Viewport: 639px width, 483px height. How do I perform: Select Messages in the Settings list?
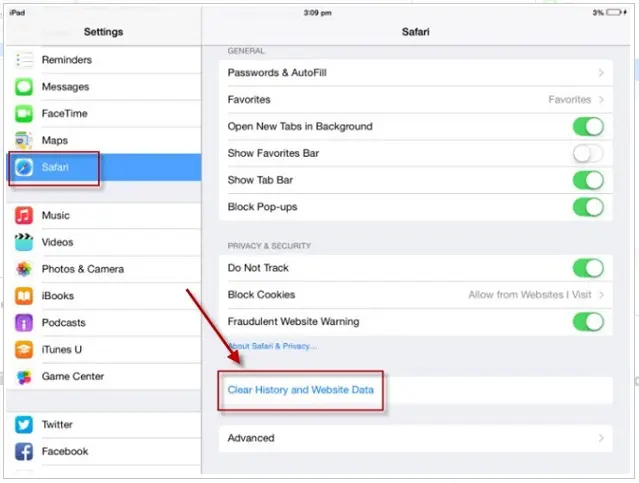coord(104,87)
